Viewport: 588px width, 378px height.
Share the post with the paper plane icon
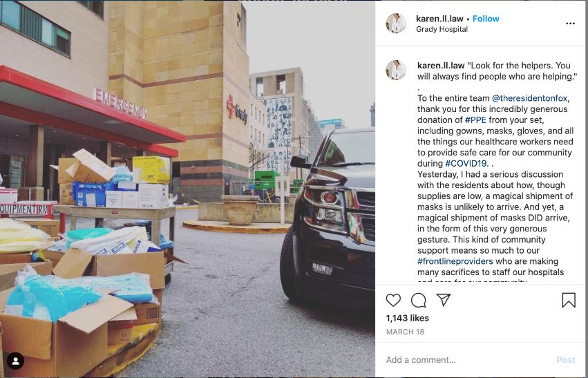tap(444, 300)
